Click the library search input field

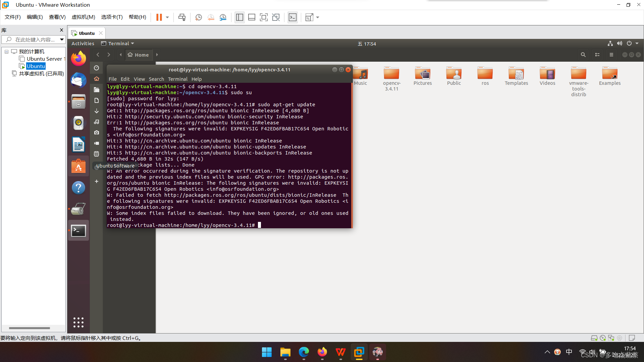click(34, 40)
